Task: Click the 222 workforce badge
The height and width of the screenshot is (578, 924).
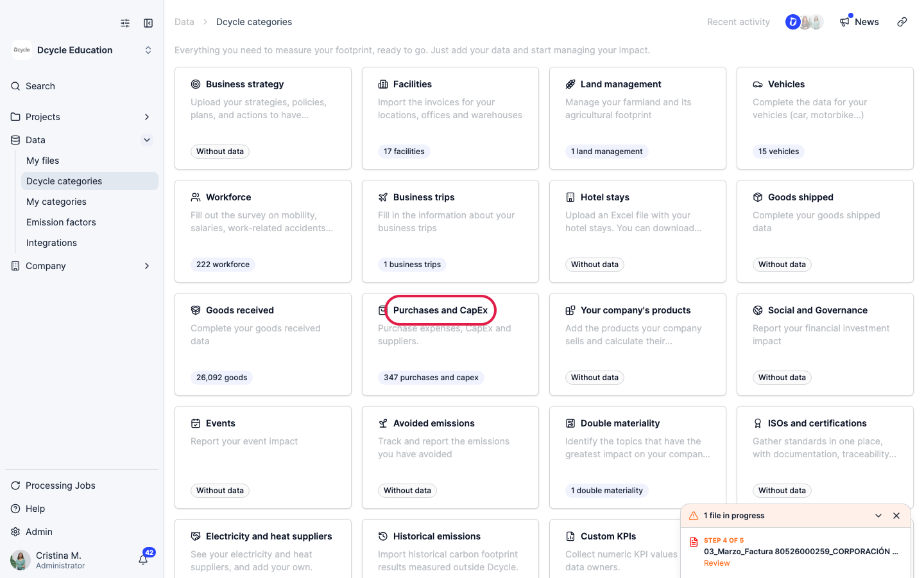Action: click(223, 265)
